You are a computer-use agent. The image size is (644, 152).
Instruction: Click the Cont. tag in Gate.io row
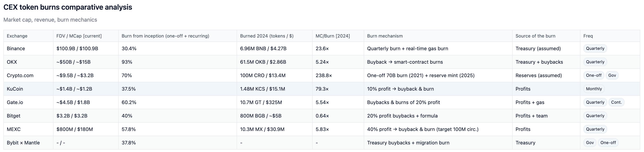616,102
